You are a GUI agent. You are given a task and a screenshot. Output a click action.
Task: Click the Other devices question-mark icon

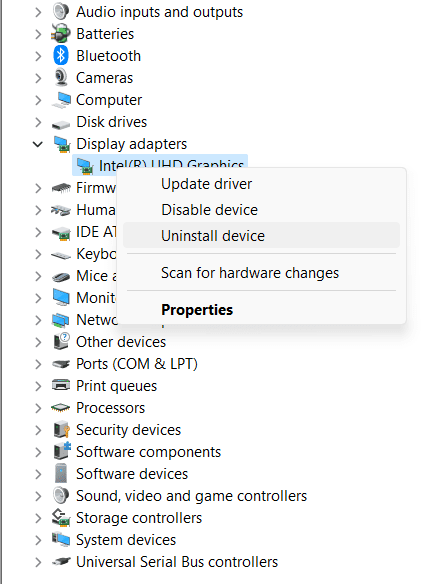tap(61, 341)
